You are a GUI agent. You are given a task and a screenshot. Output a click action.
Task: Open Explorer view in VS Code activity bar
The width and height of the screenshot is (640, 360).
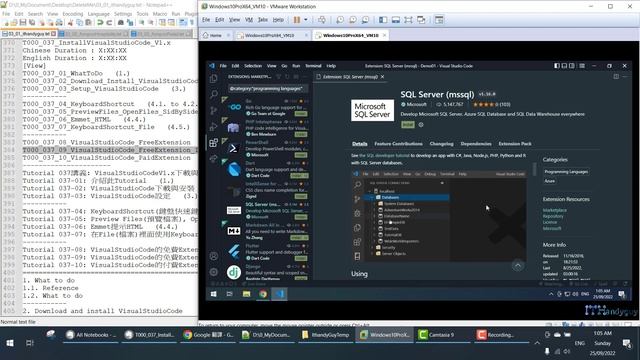point(213,79)
